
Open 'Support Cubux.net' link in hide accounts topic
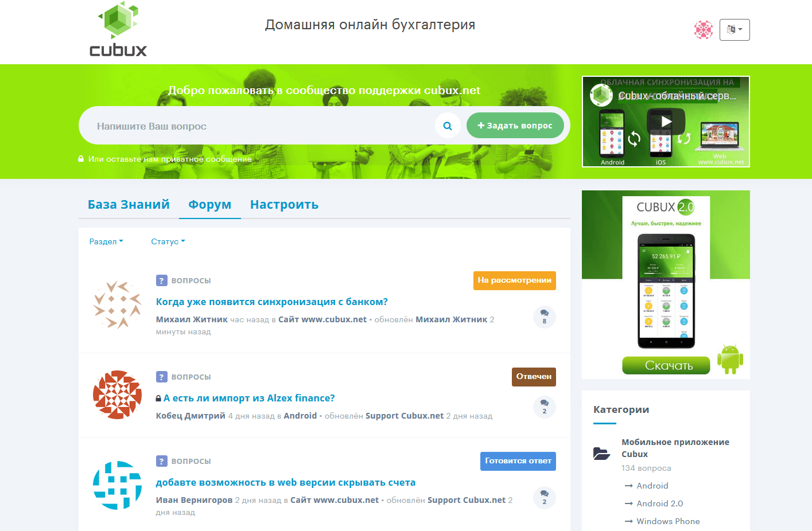(467, 500)
